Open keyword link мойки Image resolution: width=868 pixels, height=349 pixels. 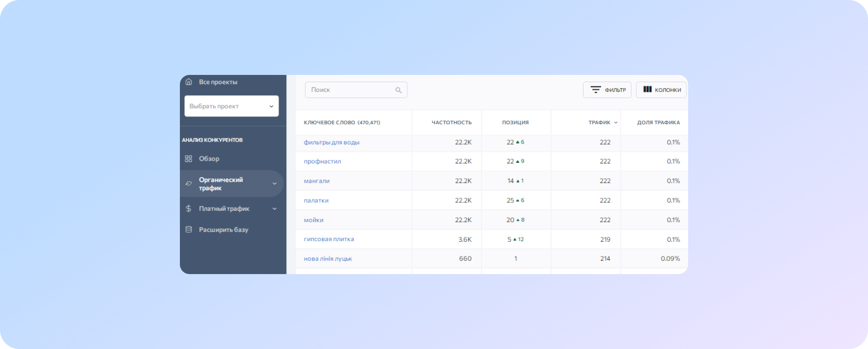pos(313,220)
